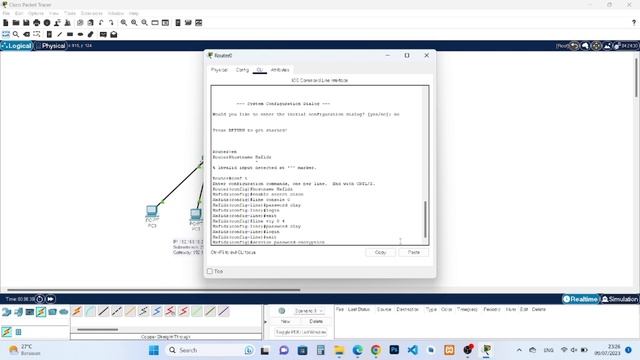Click the connections palette horizontal scrollbar
The height and width of the screenshot is (360, 640).
click(98, 329)
